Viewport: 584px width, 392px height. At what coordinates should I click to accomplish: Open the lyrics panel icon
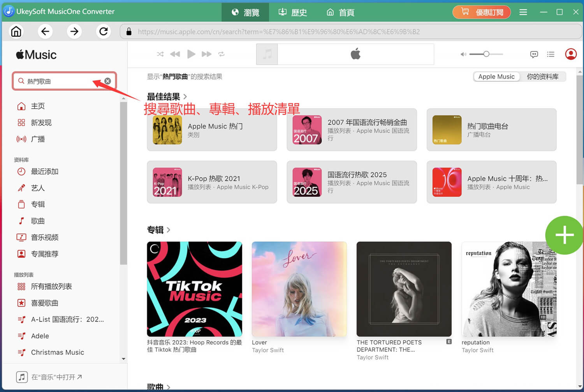534,54
